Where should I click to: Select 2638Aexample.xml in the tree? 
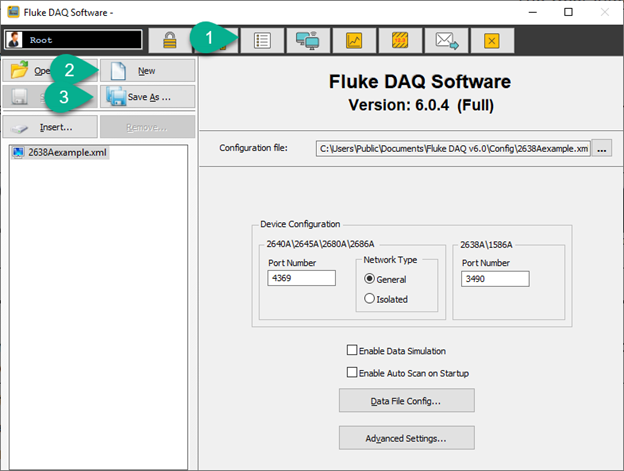[60, 152]
